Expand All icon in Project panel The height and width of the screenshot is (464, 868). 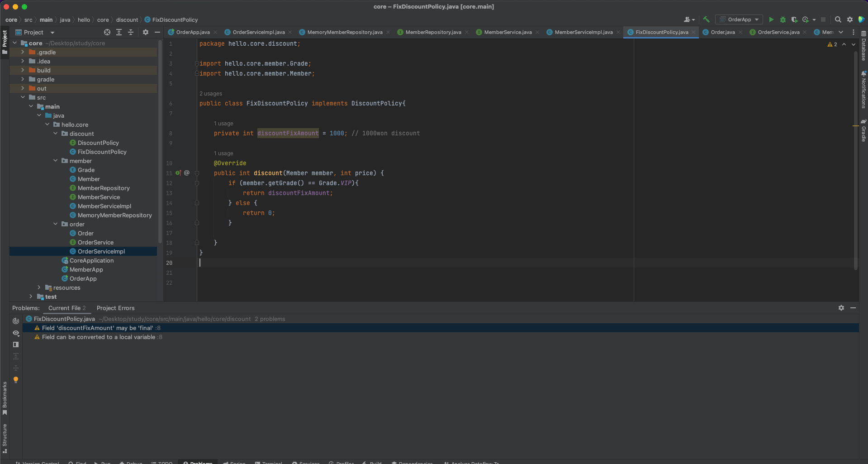[119, 32]
